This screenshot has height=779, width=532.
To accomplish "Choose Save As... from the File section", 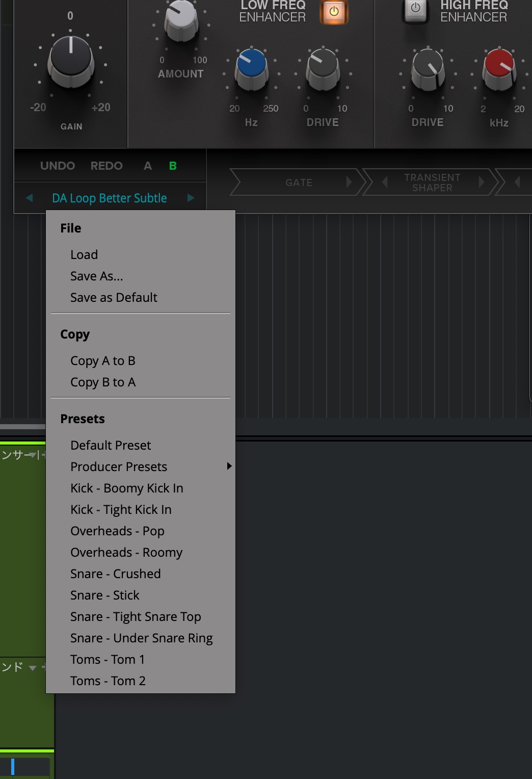I will (96, 276).
